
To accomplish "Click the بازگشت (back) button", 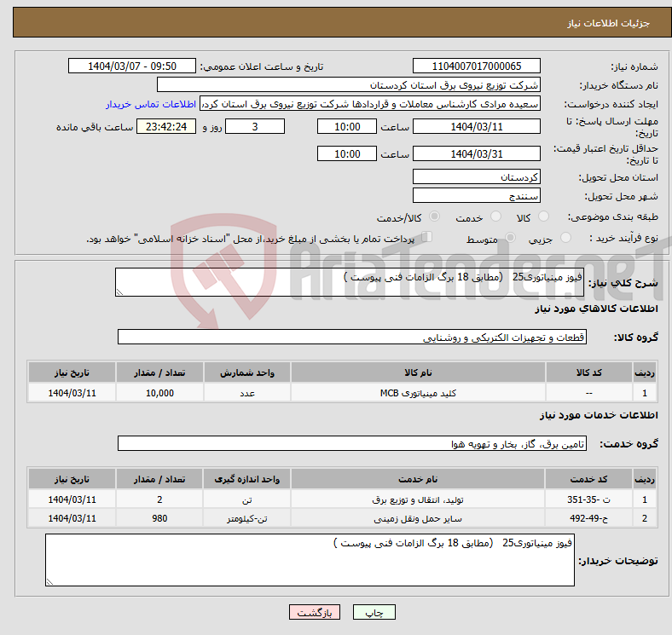I will point(315,612).
